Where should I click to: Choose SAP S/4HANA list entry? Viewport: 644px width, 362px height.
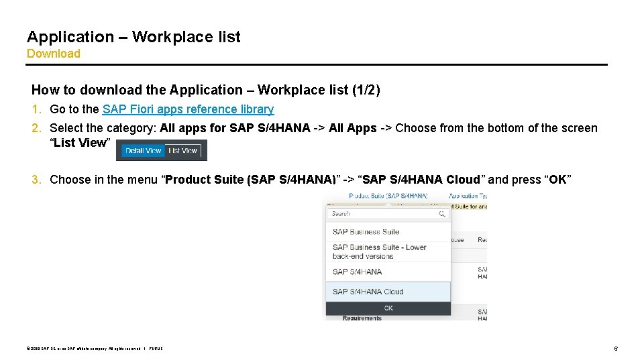[388, 271]
